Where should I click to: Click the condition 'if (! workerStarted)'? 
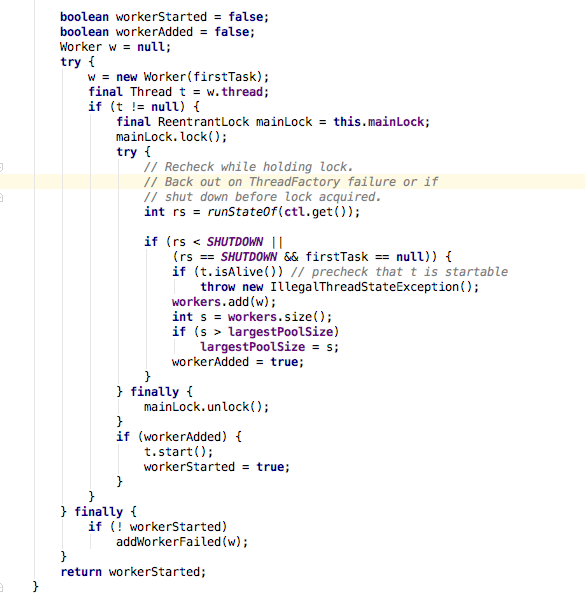[158, 527]
